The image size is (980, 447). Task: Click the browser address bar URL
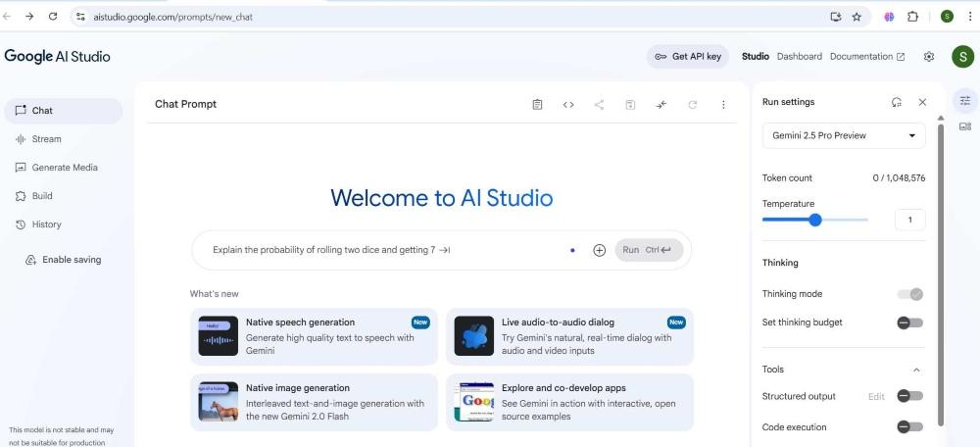pos(173,17)
